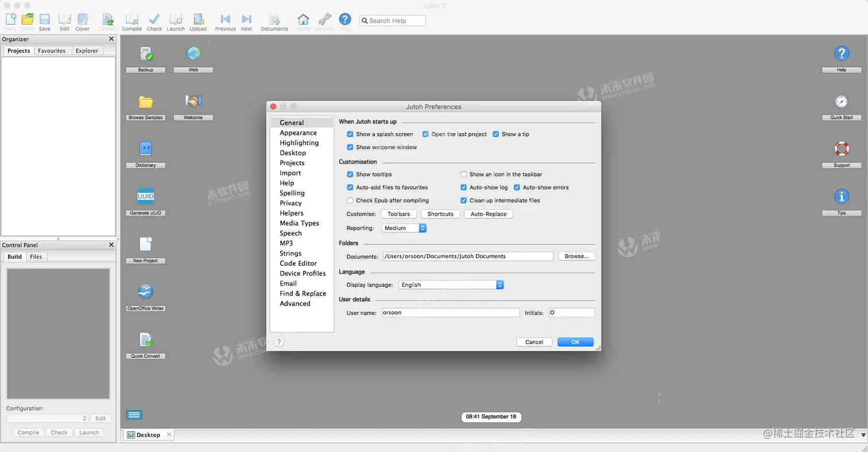Click the Initials input field
Viewport: 868px width, 452px height.
tap(572, 313)
